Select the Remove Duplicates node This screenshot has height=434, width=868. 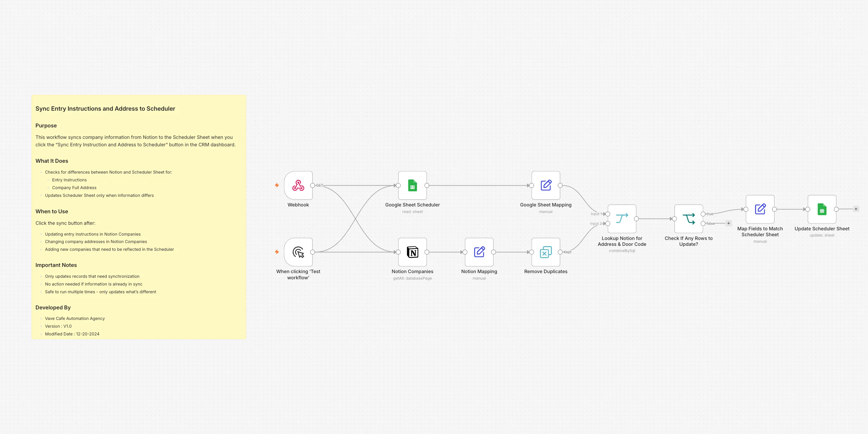(x=546, y=252)
